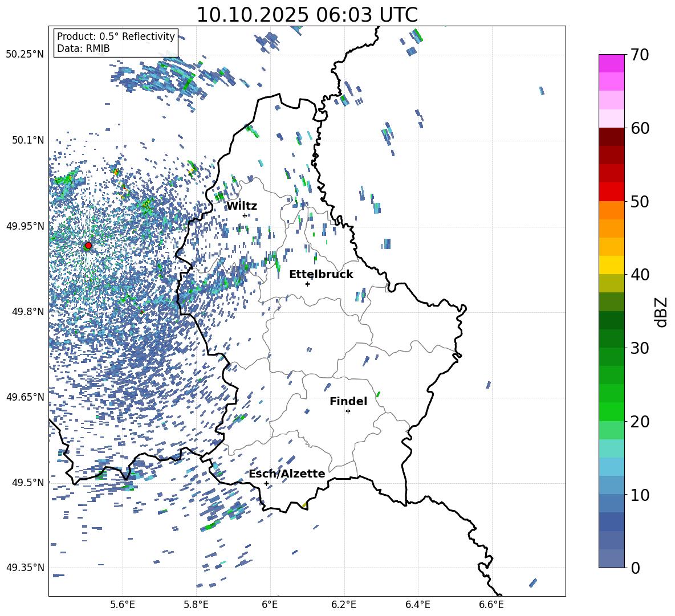675x616 pixels.
Task: Click the Wiltz city label
Action: coord(242,206)
